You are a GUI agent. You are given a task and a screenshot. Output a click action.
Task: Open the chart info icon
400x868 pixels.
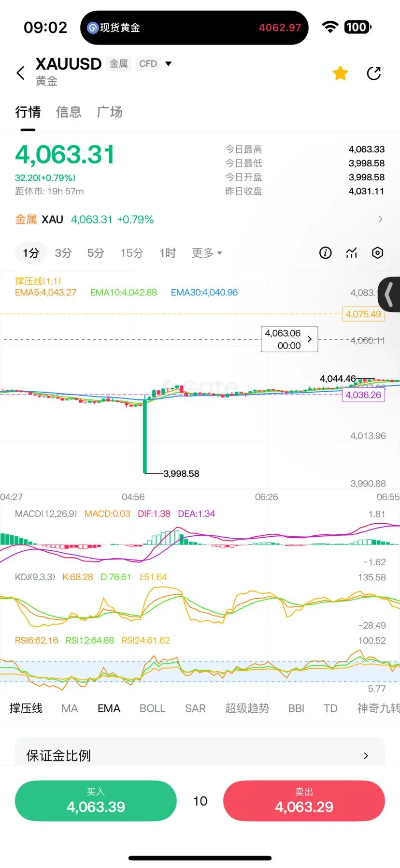coord(326,252)
